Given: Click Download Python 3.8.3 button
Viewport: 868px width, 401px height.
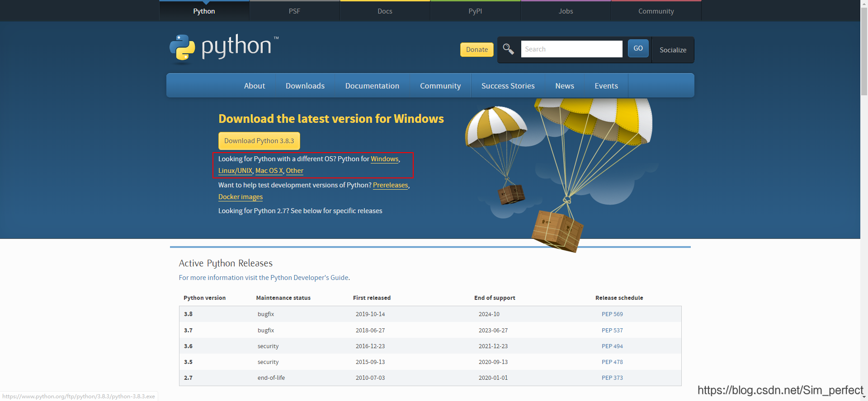Looking at the screenshot, I should (x=259, y=141).
